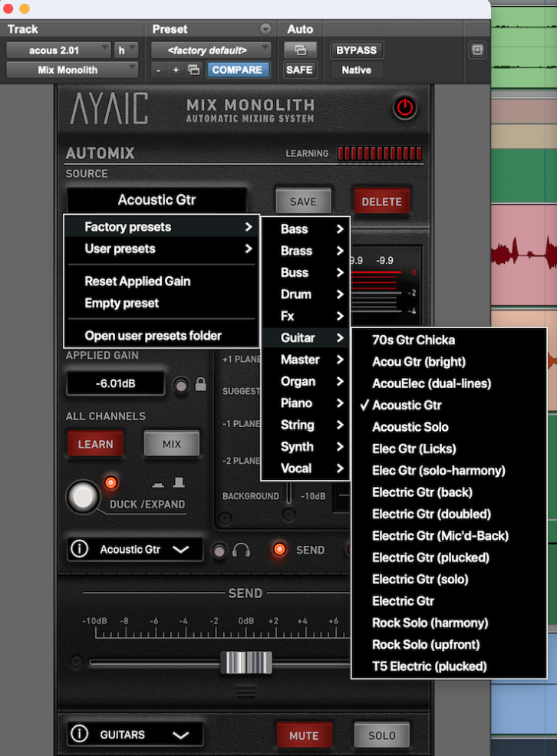Select 70s Gtr Chicka preset
This screenshot has height=756, width=557.
pos(449,340)
